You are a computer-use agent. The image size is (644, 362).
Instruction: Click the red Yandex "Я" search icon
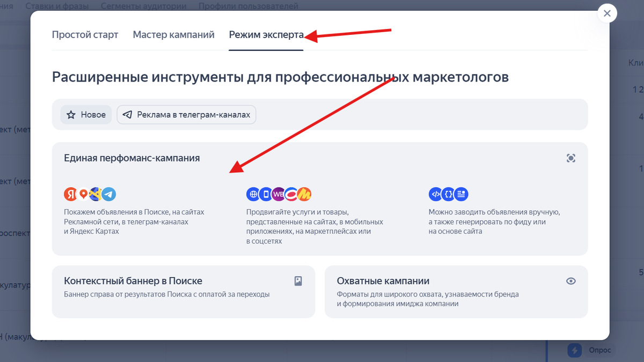point(71,194)
